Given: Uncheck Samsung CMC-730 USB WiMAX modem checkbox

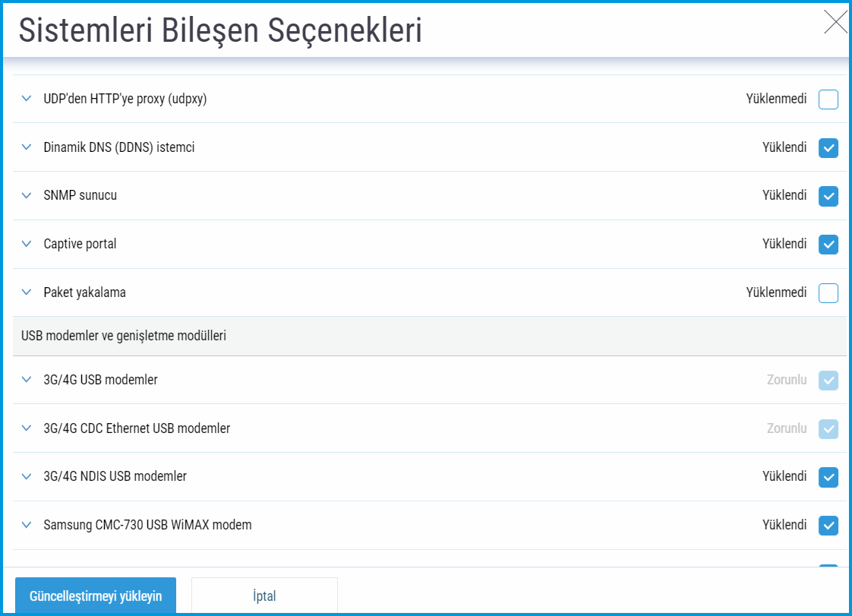Looking at the screenshot, I should point(828,526).
